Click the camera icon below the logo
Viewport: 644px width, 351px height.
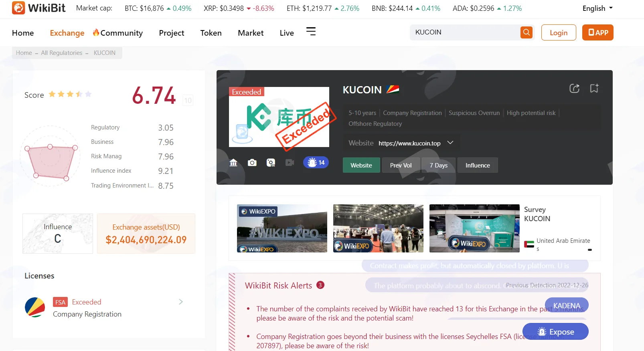pyautogui.click(x=252, y=162)
